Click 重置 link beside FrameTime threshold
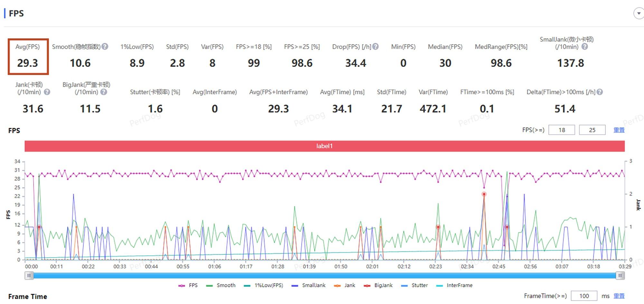 (619, 296)
